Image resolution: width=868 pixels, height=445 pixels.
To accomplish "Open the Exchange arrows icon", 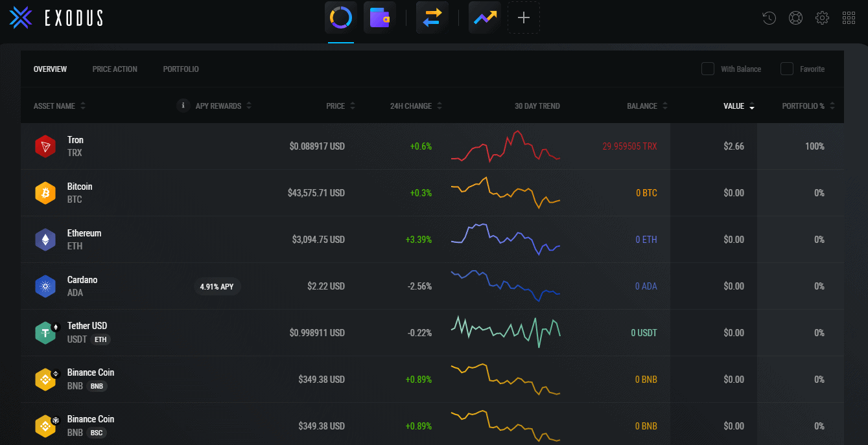I will (x=432, y=18).
